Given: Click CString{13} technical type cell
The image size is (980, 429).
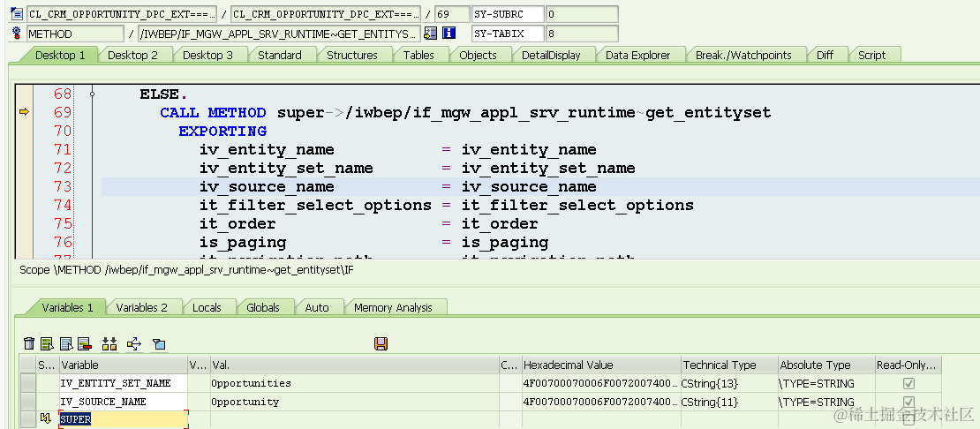Looking at the screenshot, I should [728, 383].
